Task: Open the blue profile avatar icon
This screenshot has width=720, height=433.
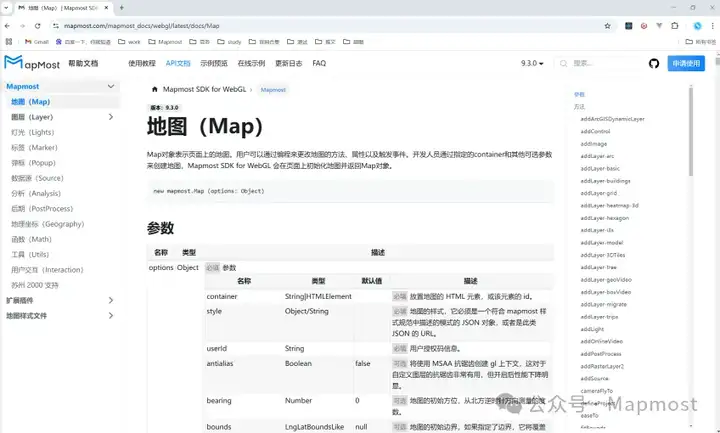Action: point(698,26)
